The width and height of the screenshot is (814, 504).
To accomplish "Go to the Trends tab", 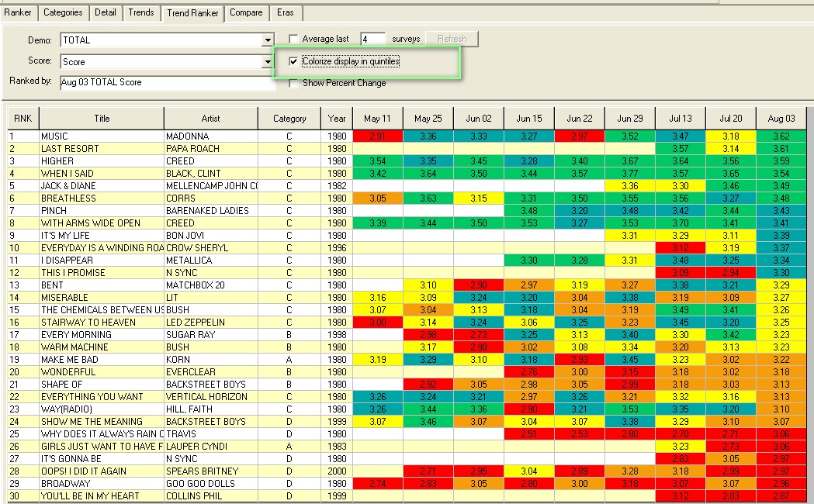I will click(141, 12).
